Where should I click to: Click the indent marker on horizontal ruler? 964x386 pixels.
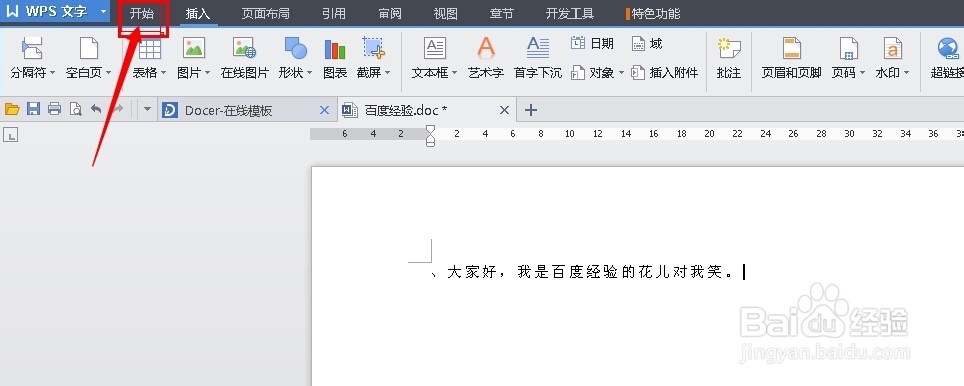pos(430,135)
